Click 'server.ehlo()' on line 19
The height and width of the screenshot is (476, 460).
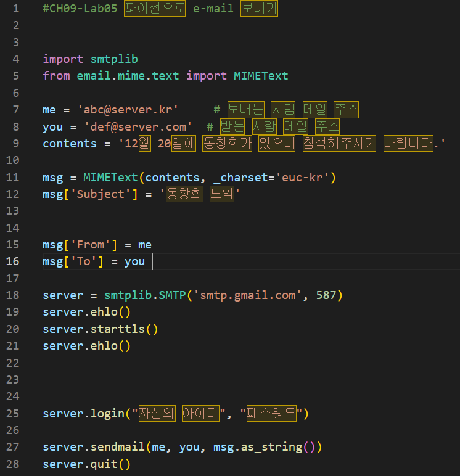[x=86, y=313]
